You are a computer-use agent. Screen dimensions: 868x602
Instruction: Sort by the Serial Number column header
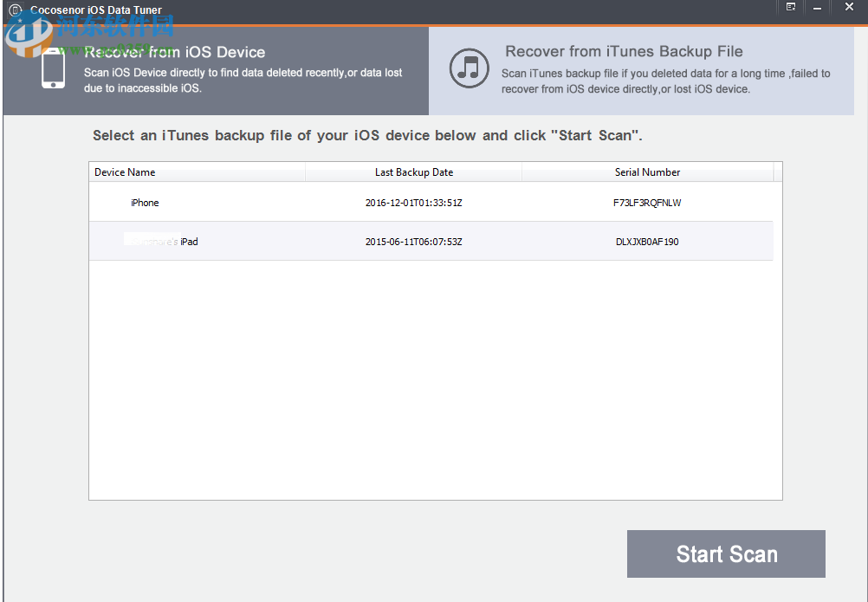point(647,172)
